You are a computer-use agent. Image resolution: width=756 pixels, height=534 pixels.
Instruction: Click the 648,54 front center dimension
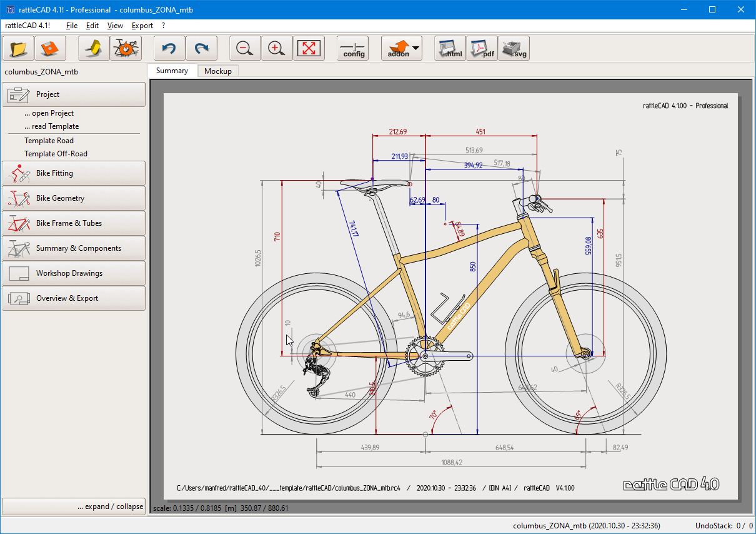(x=504, y=448)
